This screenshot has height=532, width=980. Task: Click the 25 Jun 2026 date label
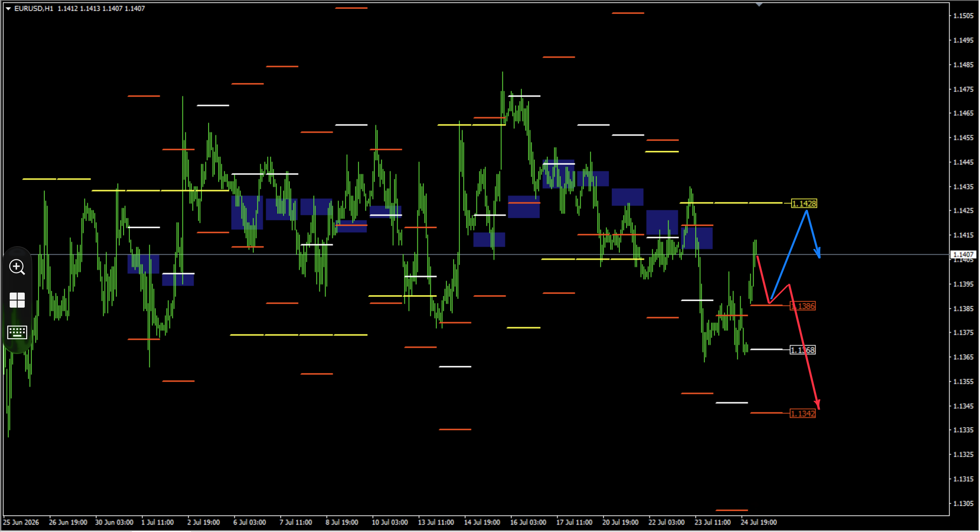coord(21,522)
